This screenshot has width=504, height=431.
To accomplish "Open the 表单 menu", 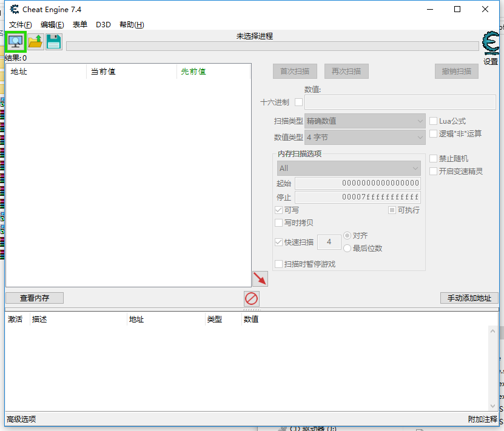I will (79, 25).
